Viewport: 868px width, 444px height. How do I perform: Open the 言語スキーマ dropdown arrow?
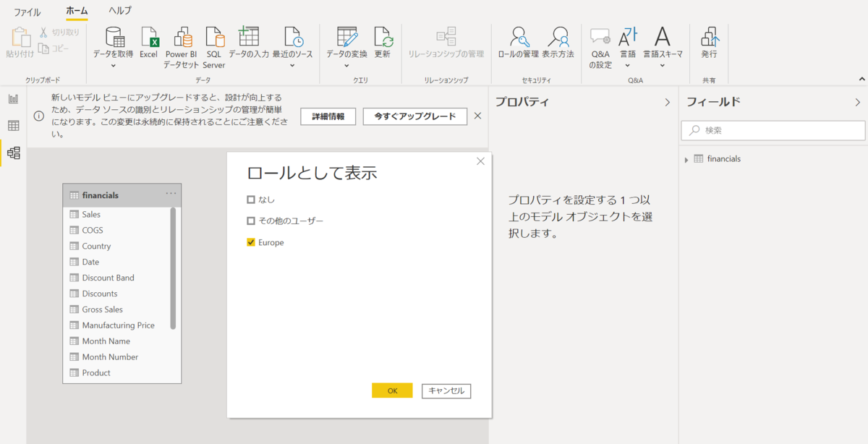pos(661,64)
